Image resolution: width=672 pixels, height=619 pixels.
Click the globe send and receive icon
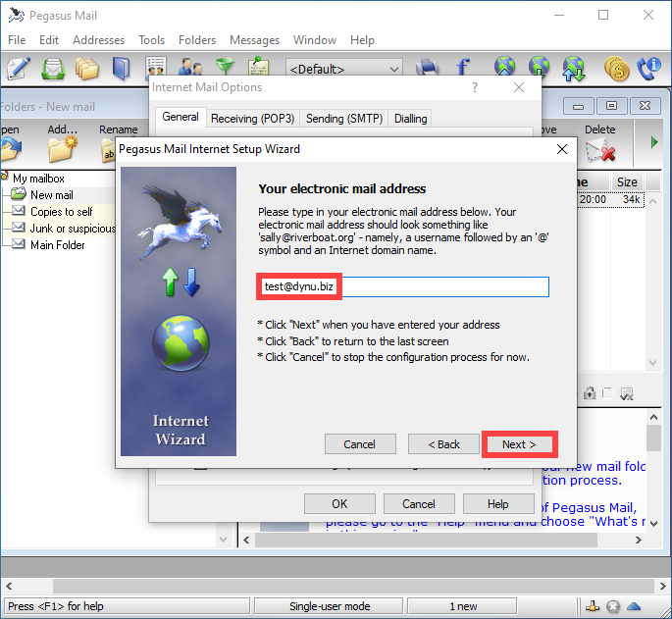coord(574,69)
